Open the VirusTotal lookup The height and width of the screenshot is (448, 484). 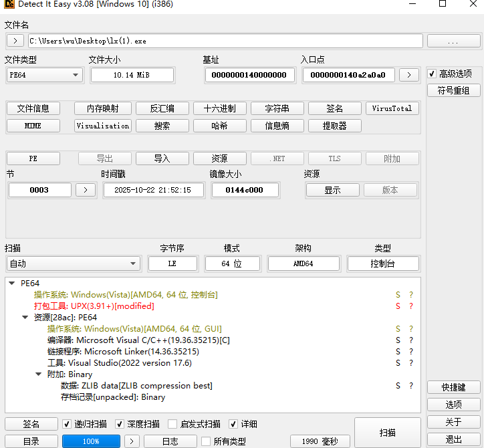point(392,108)
